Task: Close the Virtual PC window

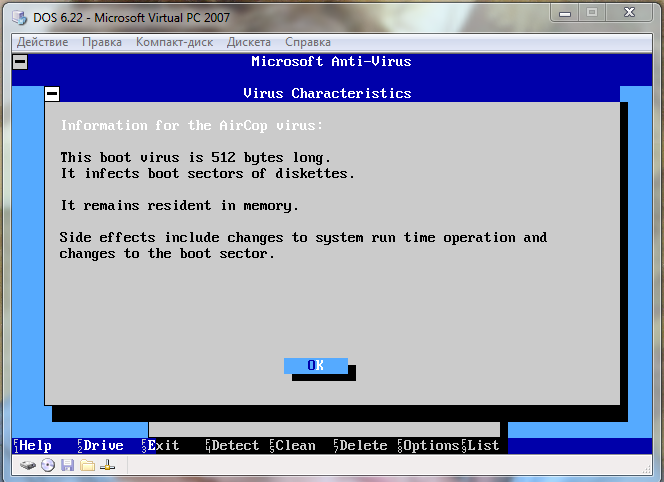Action: point(630,13)
